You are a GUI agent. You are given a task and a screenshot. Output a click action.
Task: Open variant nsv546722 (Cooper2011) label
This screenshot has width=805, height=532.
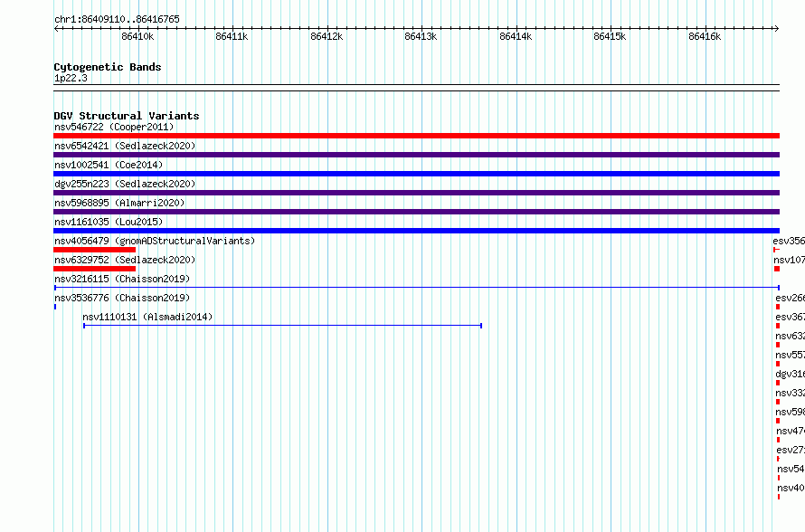[114, 127]
